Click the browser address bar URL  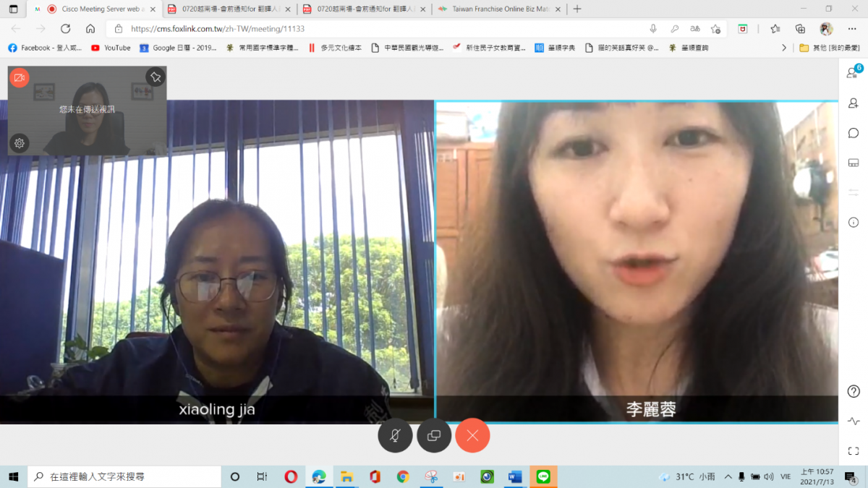tap(217, 29)
